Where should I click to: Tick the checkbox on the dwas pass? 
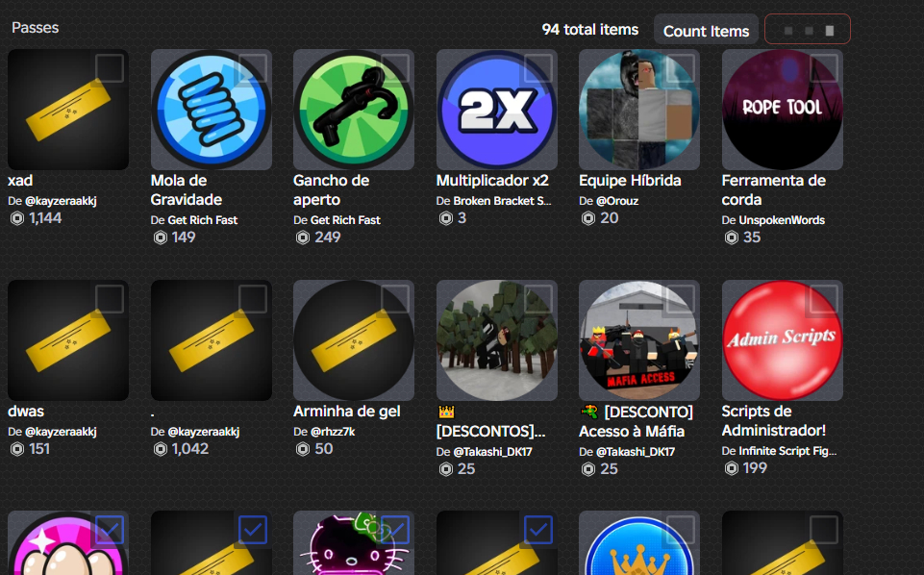click(110, 299)
